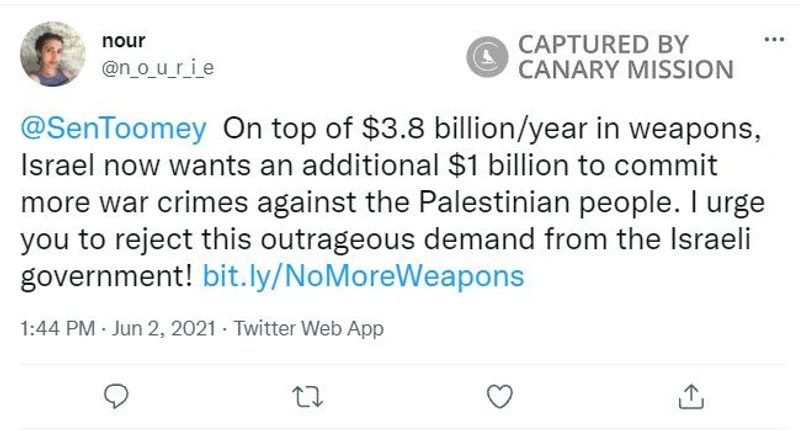
Task: Click the display name "nour"
Action: [x=123, y=41]
